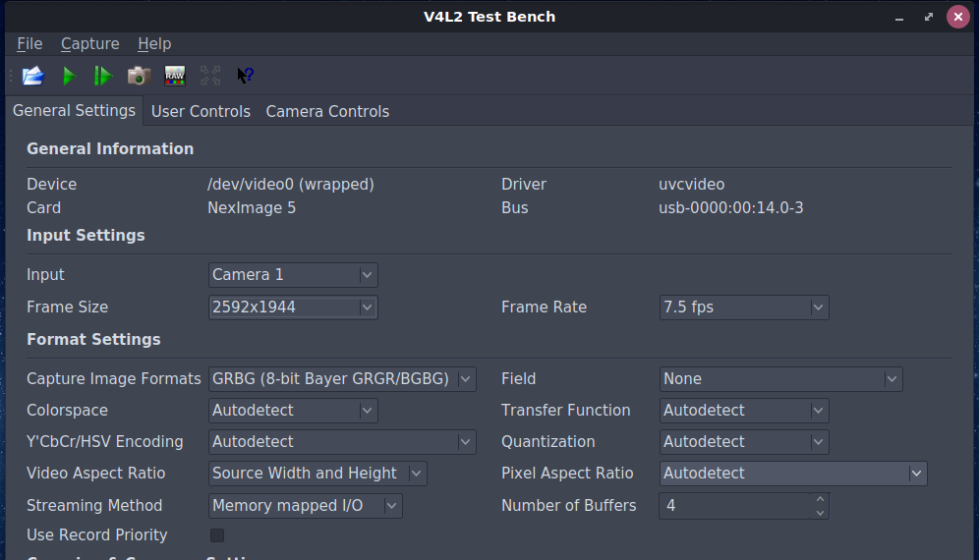The width and height of the screenshot is (979, 560).
Task: Start capturing with the green play icon
Action: click(x=69, y=76)
